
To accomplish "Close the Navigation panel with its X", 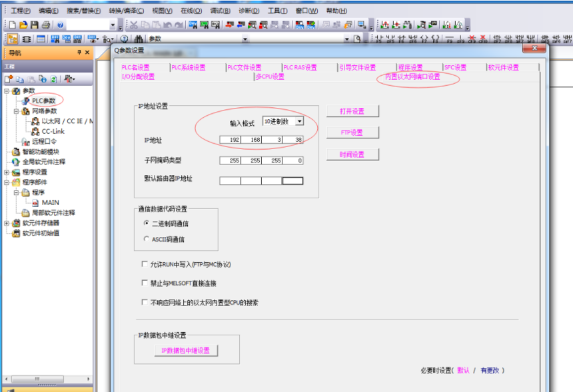I will point(87,53).
